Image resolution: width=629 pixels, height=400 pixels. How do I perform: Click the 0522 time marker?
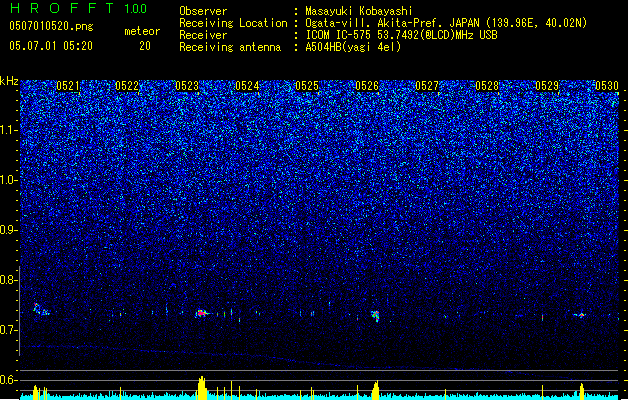tap(127, 86)
